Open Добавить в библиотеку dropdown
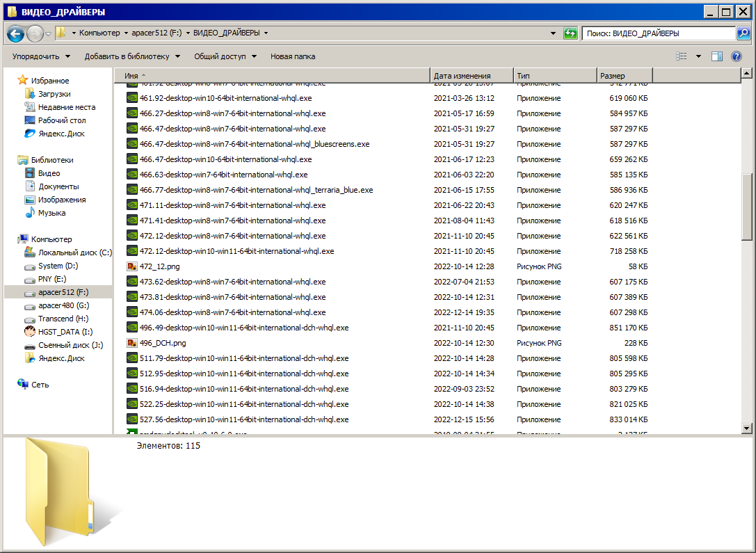Image resolution: width=756 pixels, height=553 pixels. pyautogui.click(x=132, y=56)
